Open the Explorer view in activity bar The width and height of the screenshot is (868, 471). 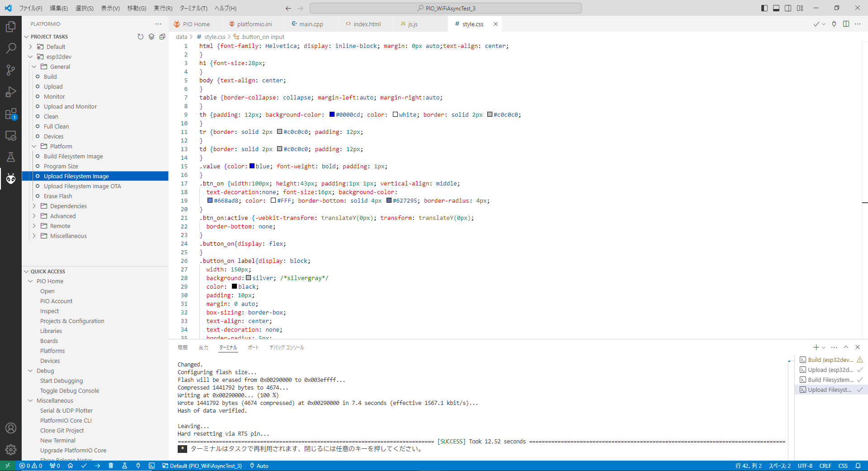coord(11,27)
